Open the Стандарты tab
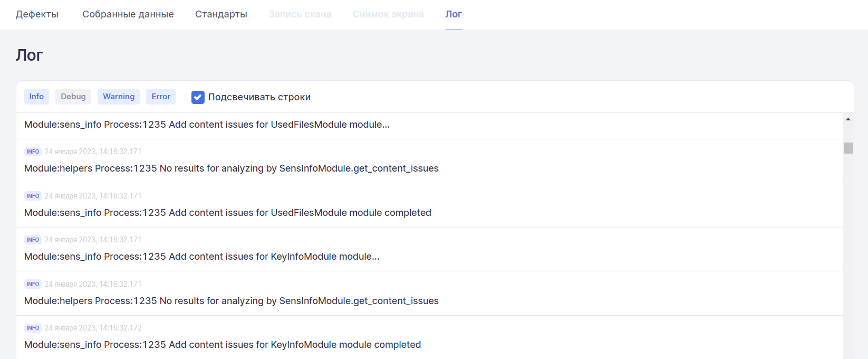 point(221,14)
